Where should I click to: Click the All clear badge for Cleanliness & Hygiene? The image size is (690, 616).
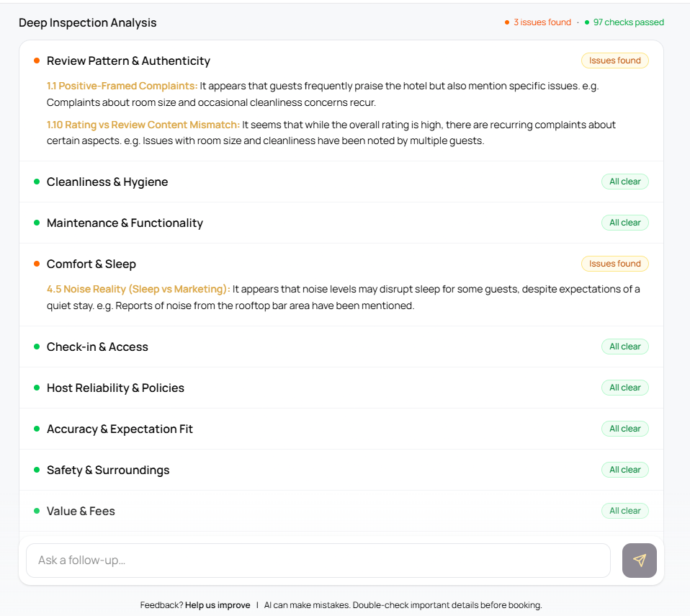(625, 182)
